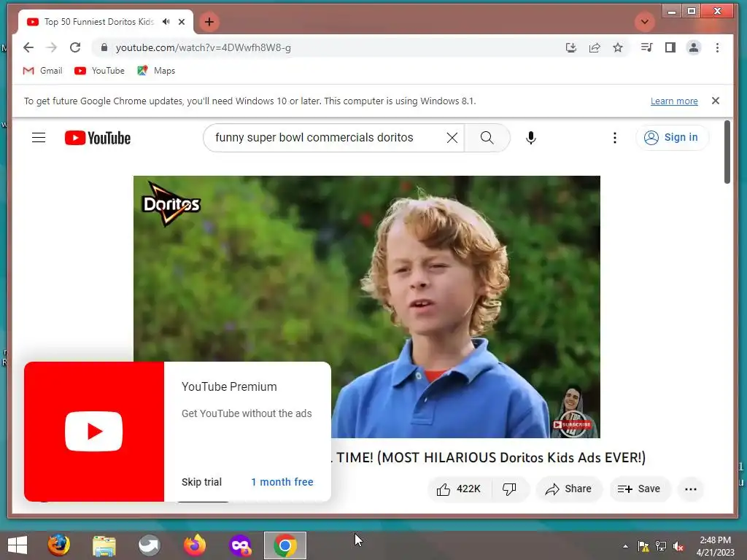Open the Maps bookmark
This screenshot has height=560, width=747.
(156, 71)
